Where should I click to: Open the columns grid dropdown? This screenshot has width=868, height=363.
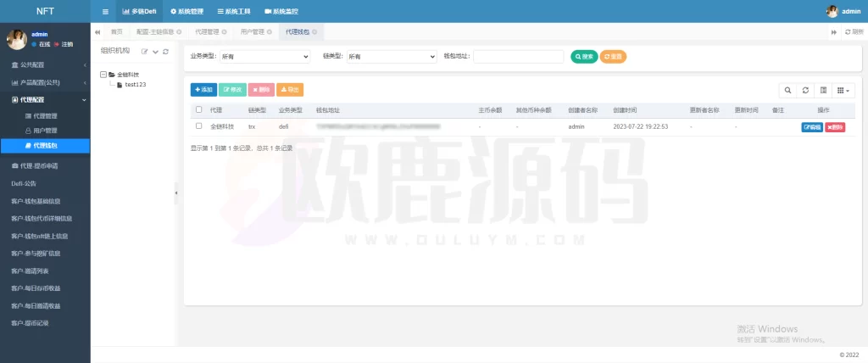click(843, 90)
